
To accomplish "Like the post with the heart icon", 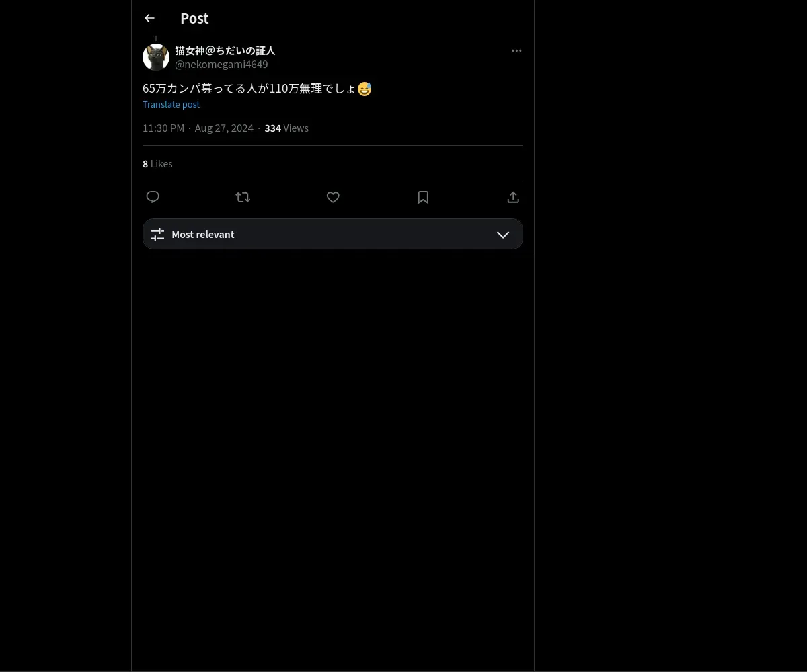I will pos(333,197).
